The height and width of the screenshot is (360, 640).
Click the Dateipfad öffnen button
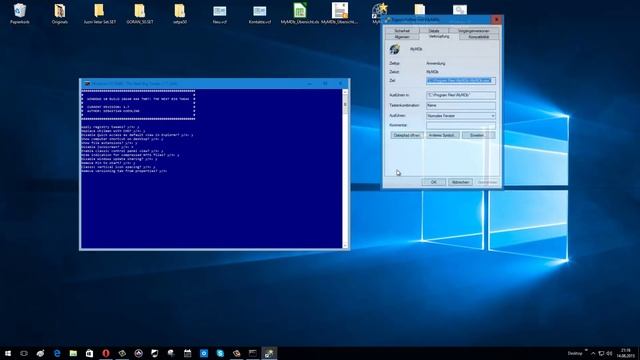click(407, 135)
